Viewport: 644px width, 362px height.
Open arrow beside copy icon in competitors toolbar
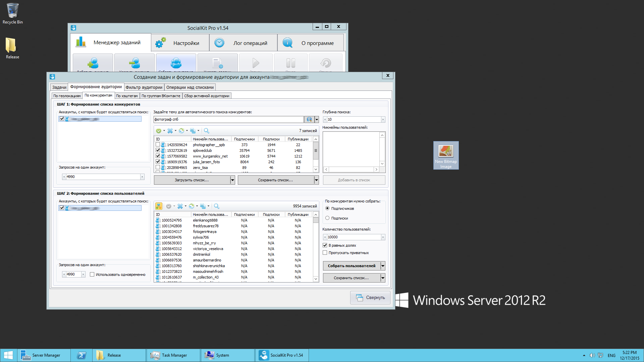pyautogui.click(x=198, y=131)
